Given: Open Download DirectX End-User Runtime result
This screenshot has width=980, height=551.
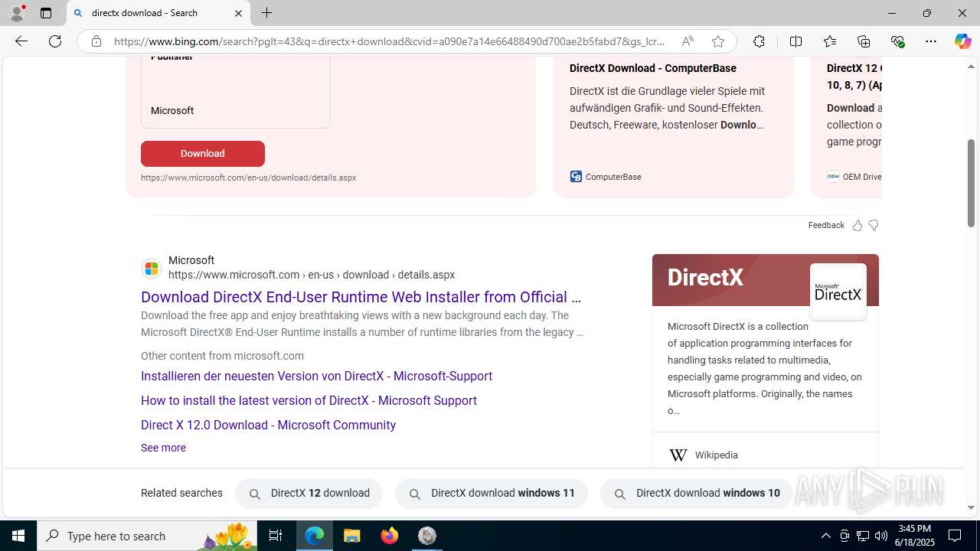Looking at the screenshot, I should [x=361, y=297].
